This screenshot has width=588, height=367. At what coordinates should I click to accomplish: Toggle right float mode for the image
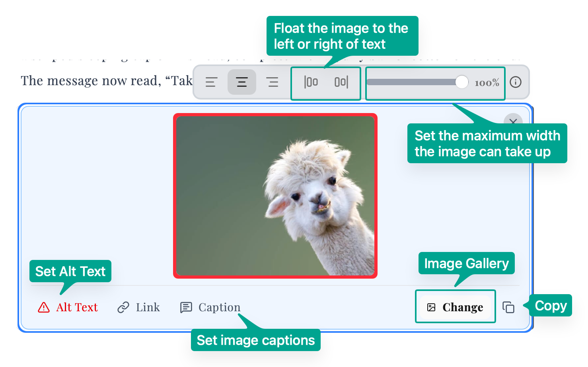(341, 82)
